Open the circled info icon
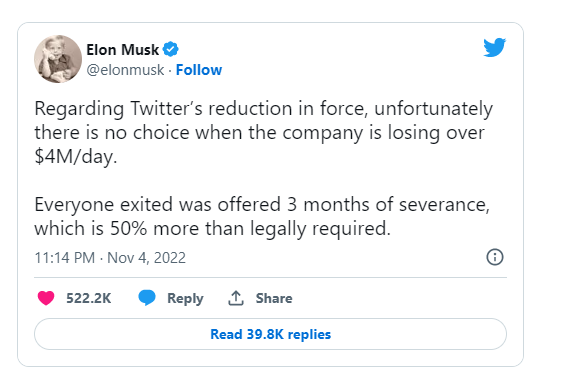The image size is (580, 387). [x=495, y=257]
